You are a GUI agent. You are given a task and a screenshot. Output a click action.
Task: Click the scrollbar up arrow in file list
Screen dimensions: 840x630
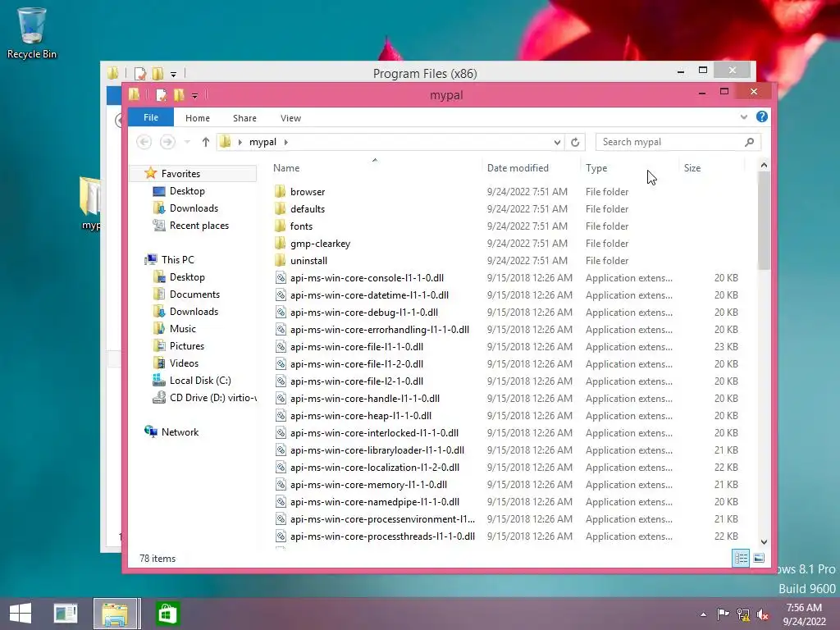coord(764,165)
